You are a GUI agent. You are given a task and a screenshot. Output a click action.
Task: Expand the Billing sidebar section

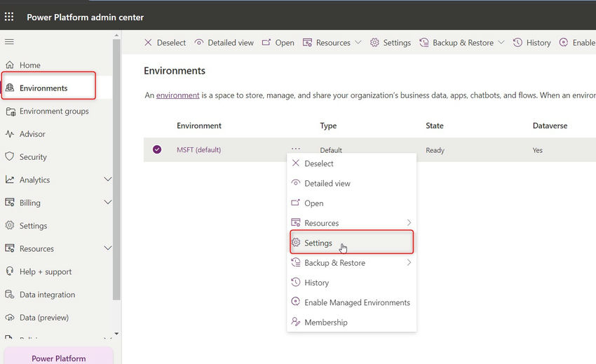(107, 203)
